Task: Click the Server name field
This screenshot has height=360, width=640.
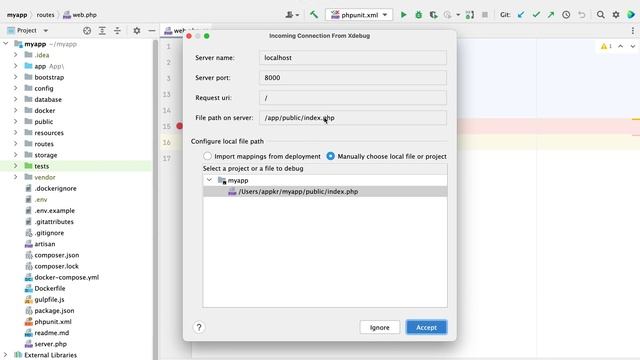Action: click(x=353, y=58)
